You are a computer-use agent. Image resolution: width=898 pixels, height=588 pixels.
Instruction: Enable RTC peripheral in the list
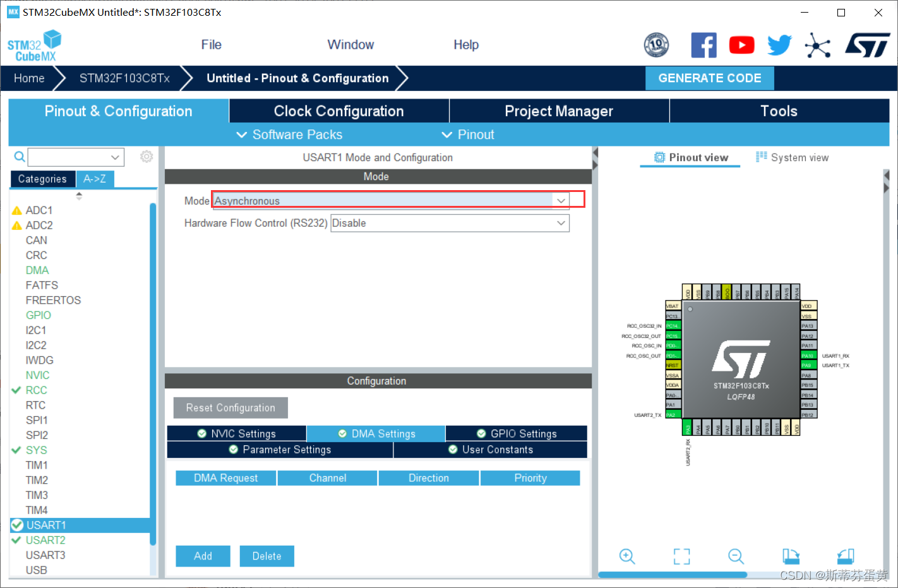[37, 405]
